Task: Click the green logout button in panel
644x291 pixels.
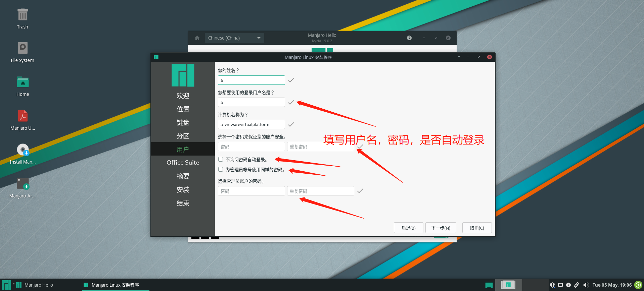Action: (638, 285)
